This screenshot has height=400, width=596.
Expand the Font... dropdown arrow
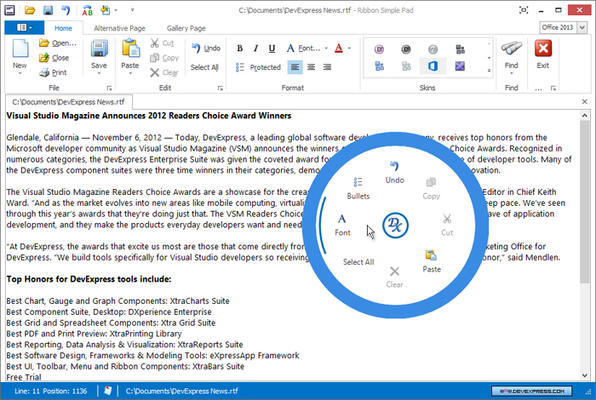pyautogui.click(x=326, y=48)
